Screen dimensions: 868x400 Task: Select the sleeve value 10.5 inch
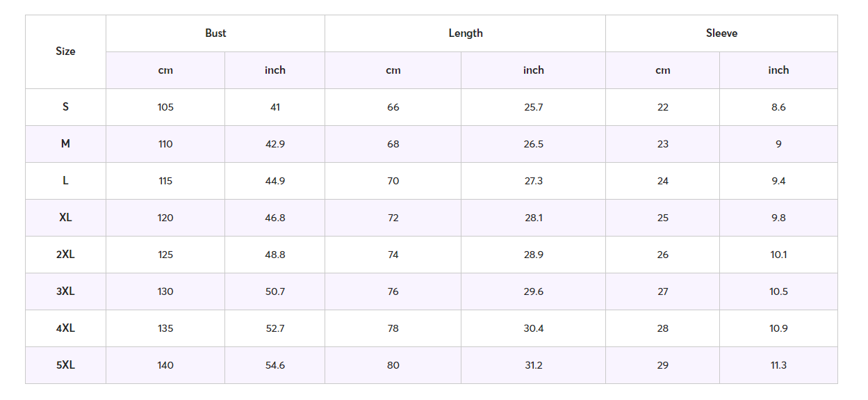(778, 291)
